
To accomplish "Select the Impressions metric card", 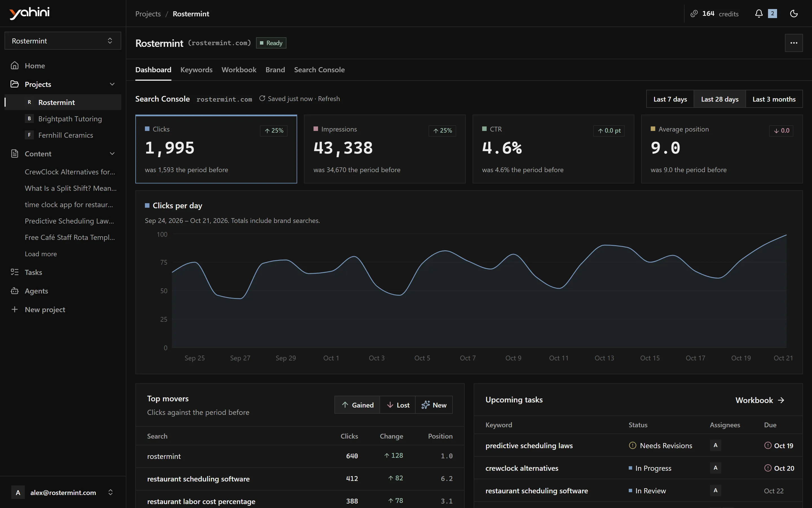I will 385,149.
